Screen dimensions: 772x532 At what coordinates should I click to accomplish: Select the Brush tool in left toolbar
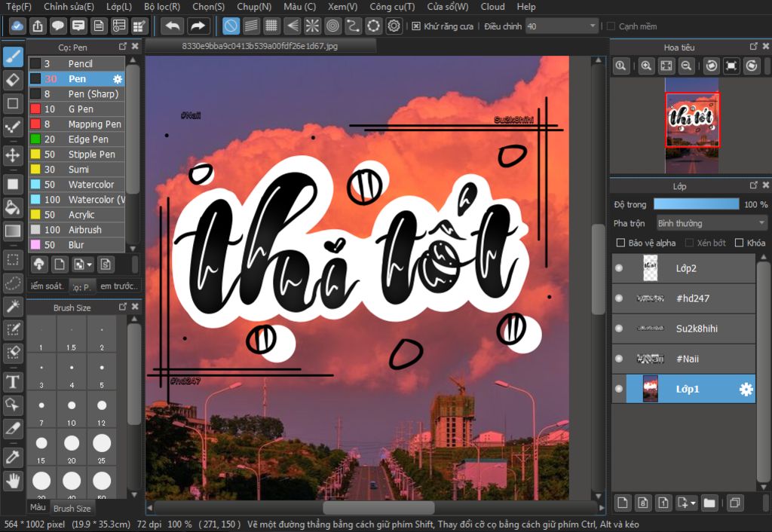pos(13,57)
